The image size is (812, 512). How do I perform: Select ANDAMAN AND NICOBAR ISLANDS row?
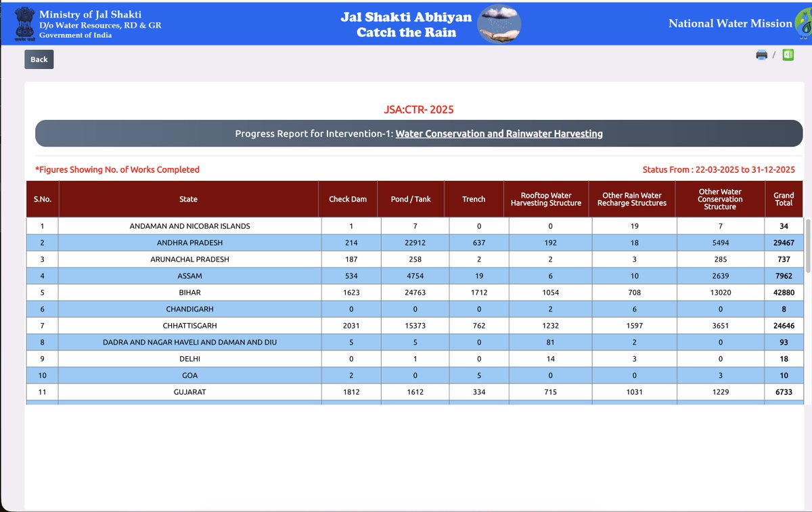(x=415, y=226)
